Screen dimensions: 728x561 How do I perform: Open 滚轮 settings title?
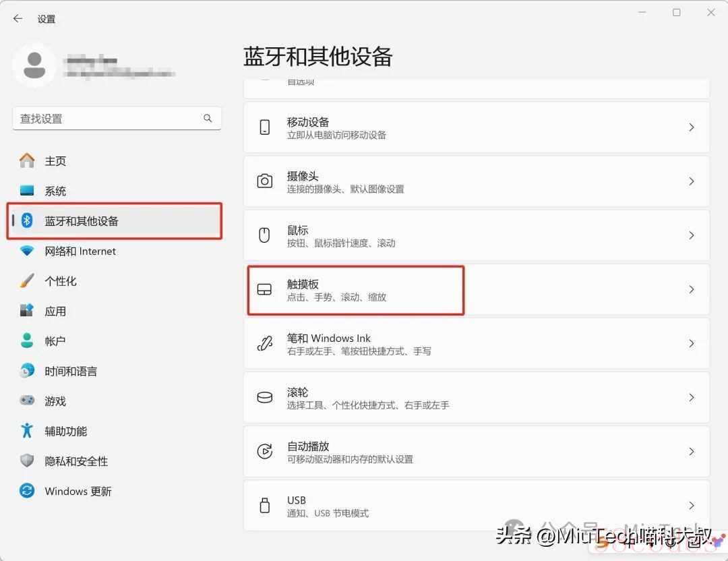pos(298,392)
